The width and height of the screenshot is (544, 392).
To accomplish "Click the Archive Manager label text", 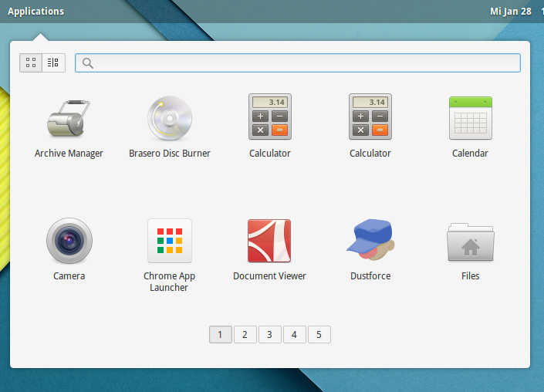I will coord(69,154).
